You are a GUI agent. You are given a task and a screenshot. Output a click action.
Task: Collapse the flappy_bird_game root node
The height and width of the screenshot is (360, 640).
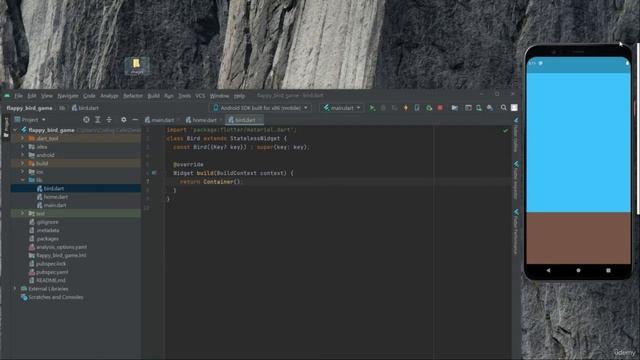16,130
